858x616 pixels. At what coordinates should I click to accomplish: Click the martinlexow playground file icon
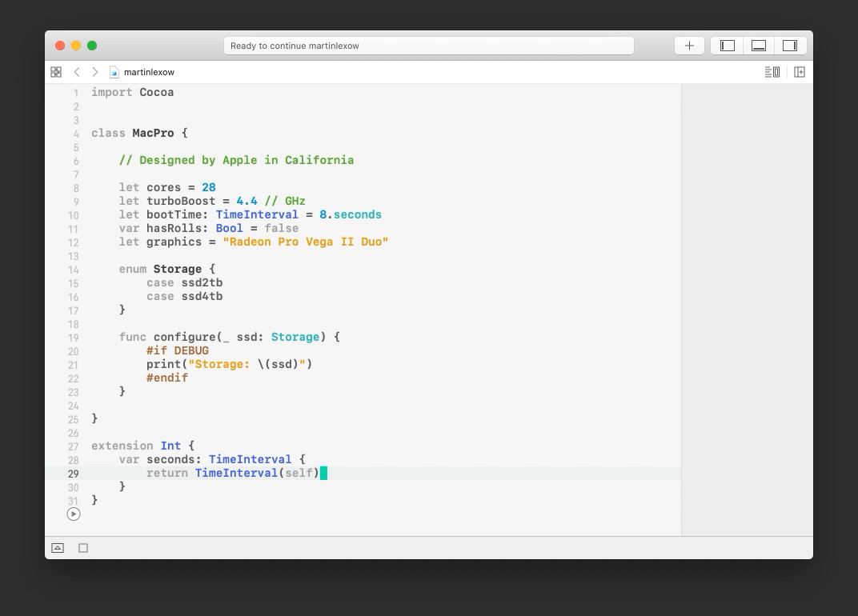pos(114,72)
